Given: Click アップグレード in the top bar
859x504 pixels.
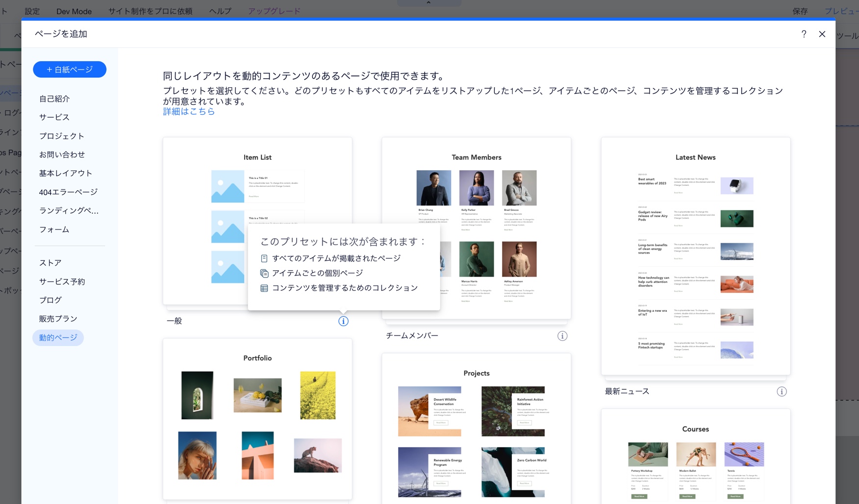Looking at the screenshot, I should [x=274, y=11].
